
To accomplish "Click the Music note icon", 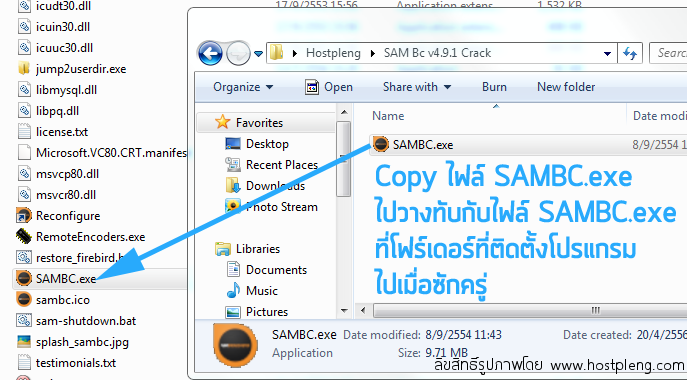I will [x=233, y=290].
